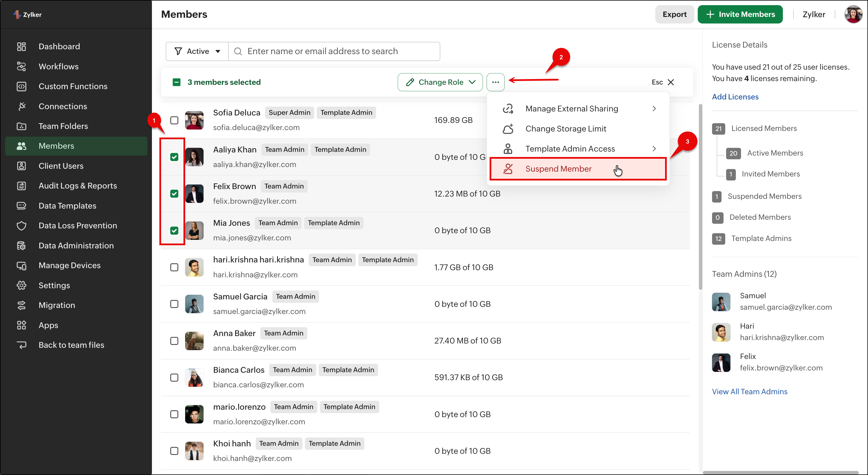Click the Deleted Members count row
868x475 pixels.
click(x=751, y=217)
